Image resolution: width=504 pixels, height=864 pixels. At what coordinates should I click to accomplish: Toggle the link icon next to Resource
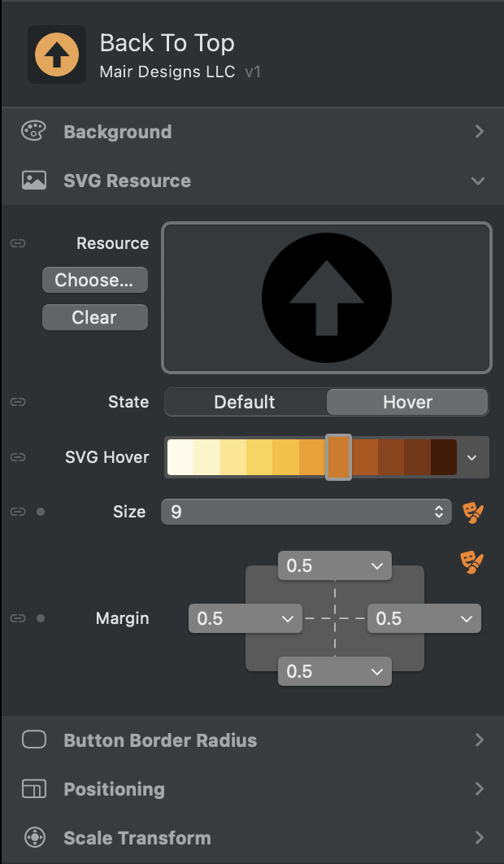click(x=18, y=243)
